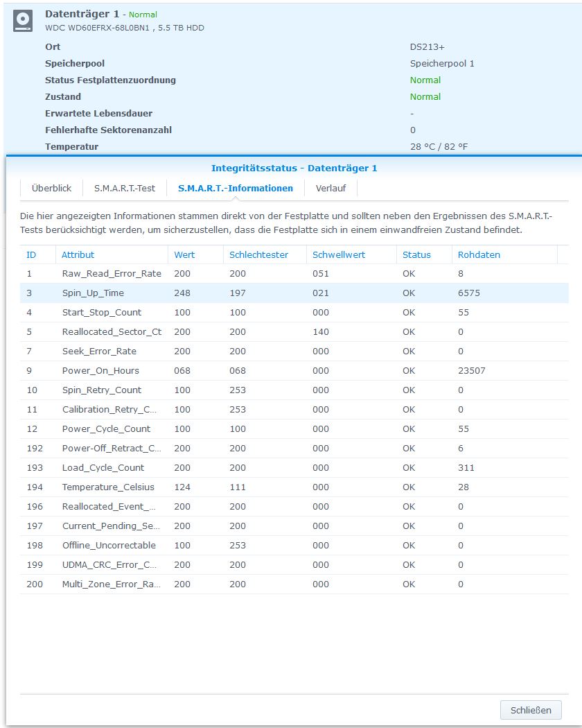Switch to the Überblick tab
582x728 pixels.
51,188
